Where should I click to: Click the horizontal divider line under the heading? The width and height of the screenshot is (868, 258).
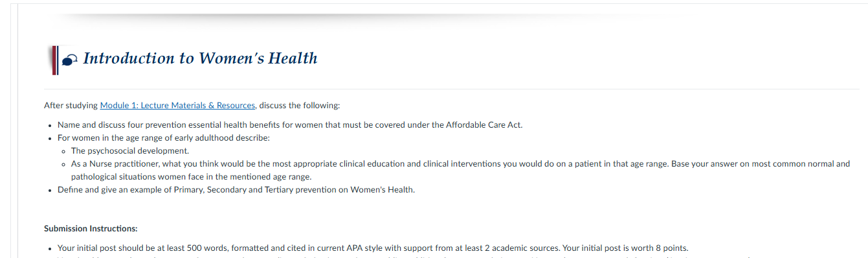click(x=451, y=89)
